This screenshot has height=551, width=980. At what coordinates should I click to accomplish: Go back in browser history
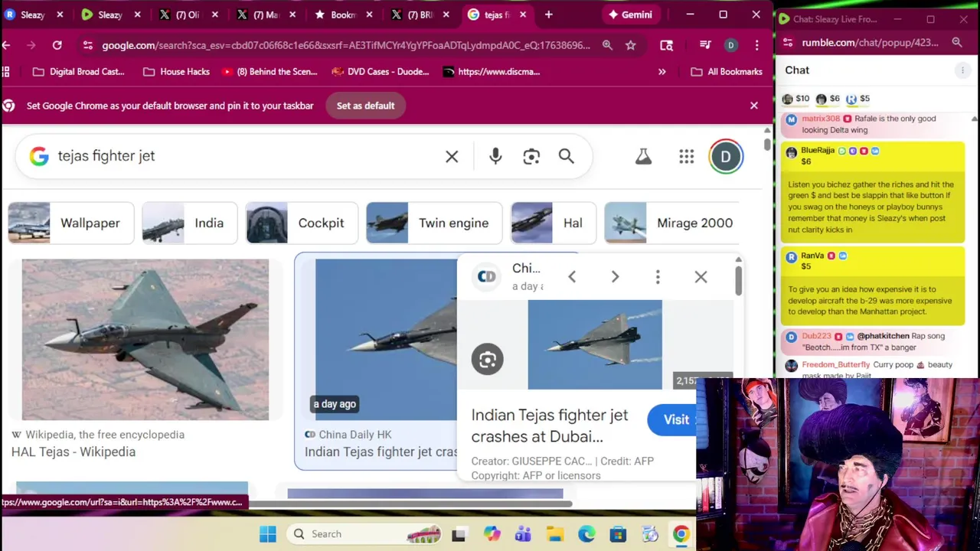(x=6, y=45)
